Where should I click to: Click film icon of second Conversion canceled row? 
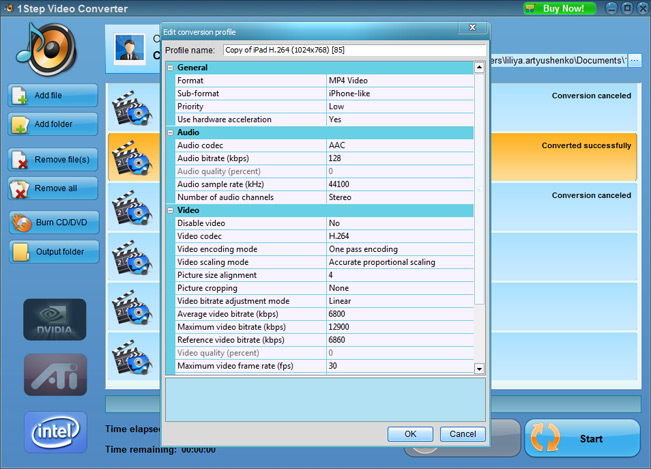click(x=132, y=208)
